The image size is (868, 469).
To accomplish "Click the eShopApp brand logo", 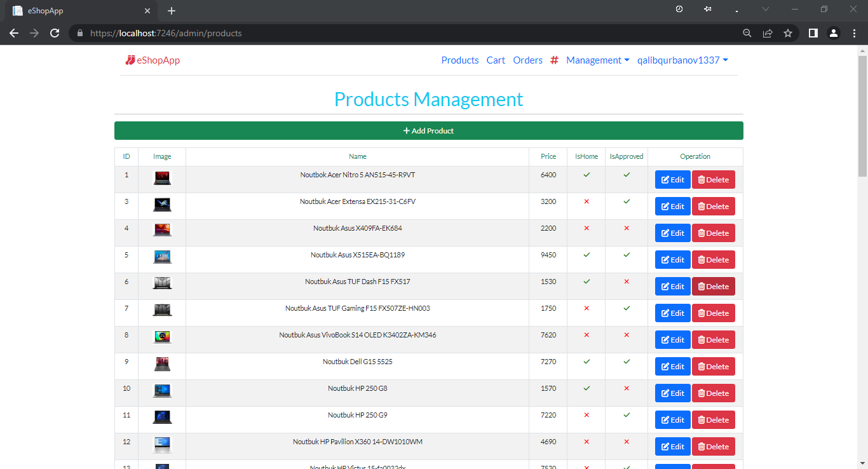I will (x=153, y=60).
